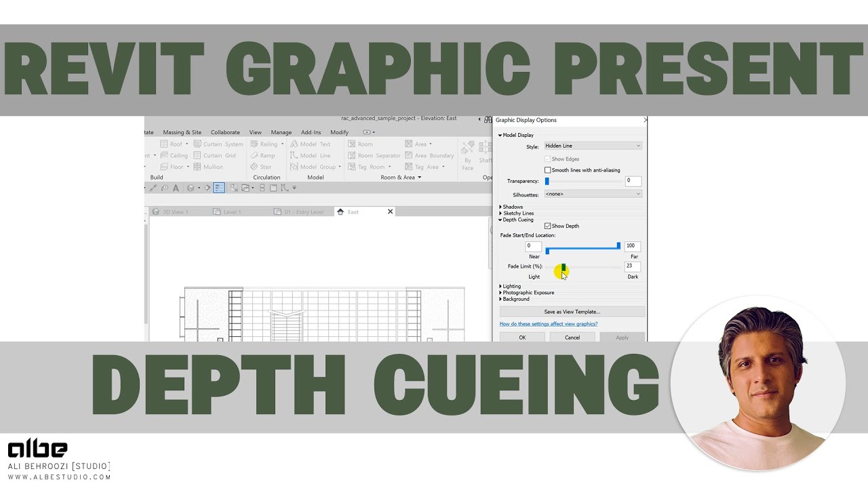Open the Add-Ins ribbon tab
868x488 pixels.
pos(311,132)
